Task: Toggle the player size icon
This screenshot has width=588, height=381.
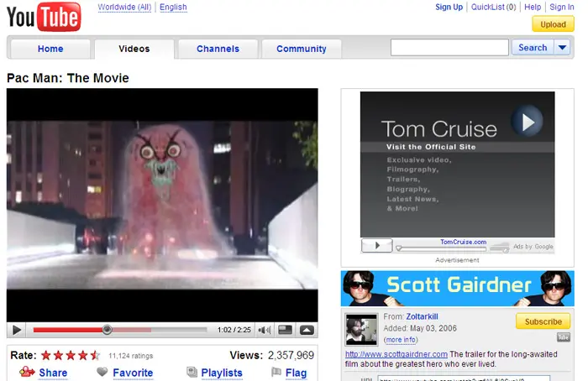Action: (x=285, y=330)
